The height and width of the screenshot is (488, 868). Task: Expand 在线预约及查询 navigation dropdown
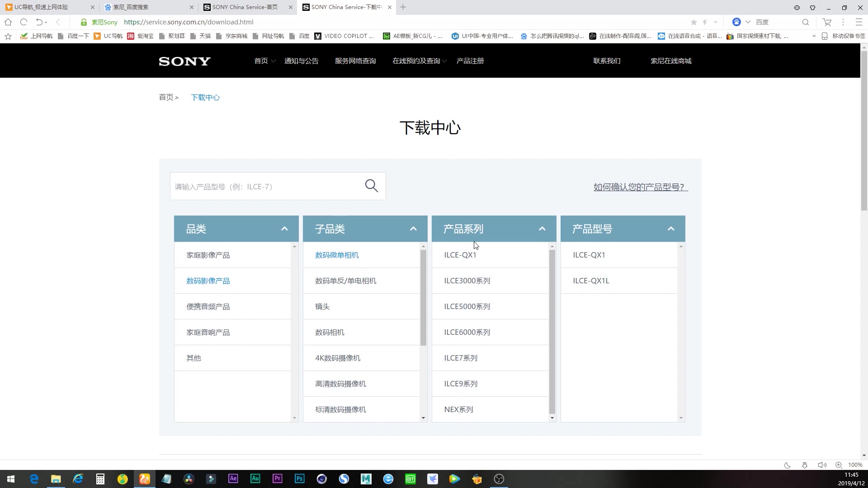[444, 61]
